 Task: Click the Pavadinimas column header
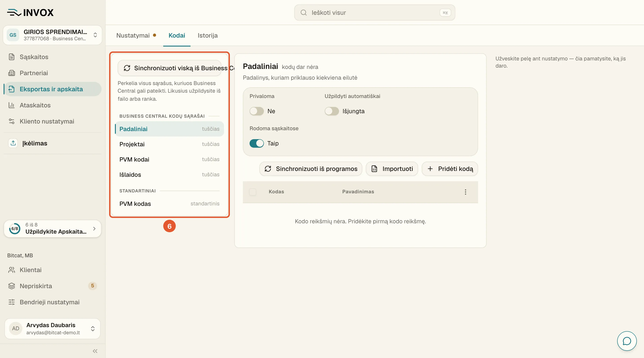pos(358,192)
